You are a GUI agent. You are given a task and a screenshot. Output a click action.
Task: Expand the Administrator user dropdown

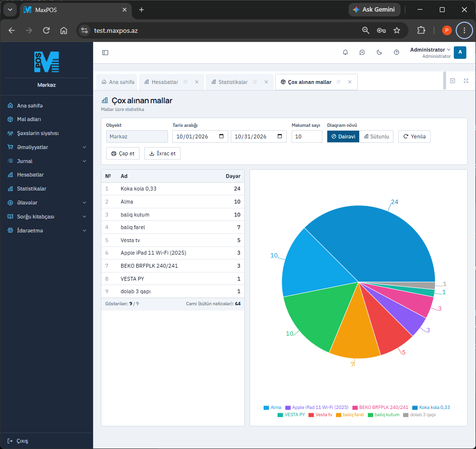430,53
